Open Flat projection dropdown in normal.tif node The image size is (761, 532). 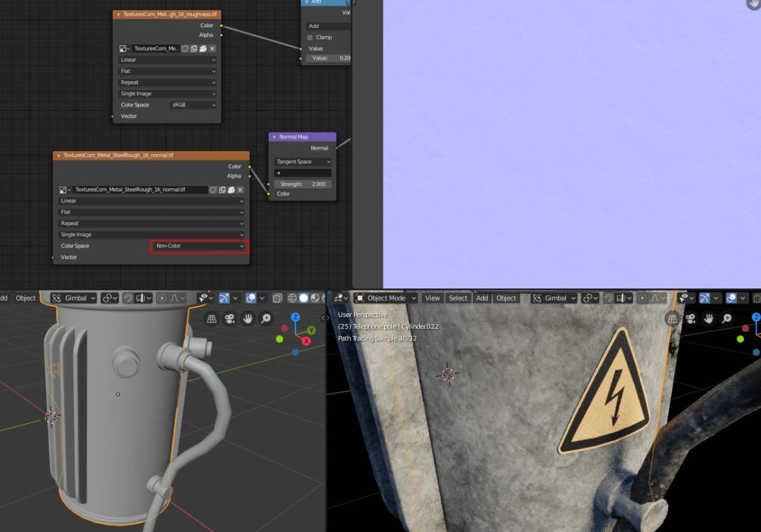(x=152, y=212)
